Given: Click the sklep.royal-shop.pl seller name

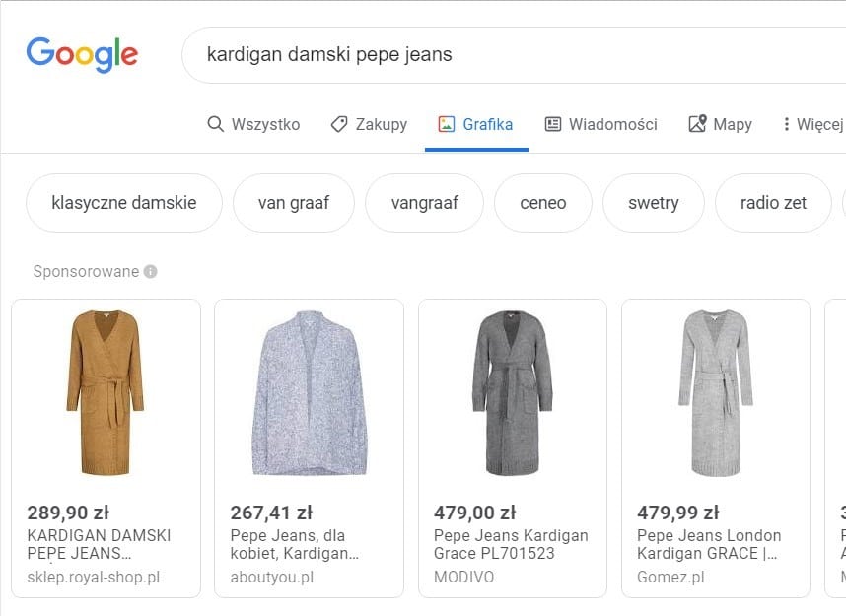Looking at the screenshot, I should pyautogui.click(x=94, y=578).
